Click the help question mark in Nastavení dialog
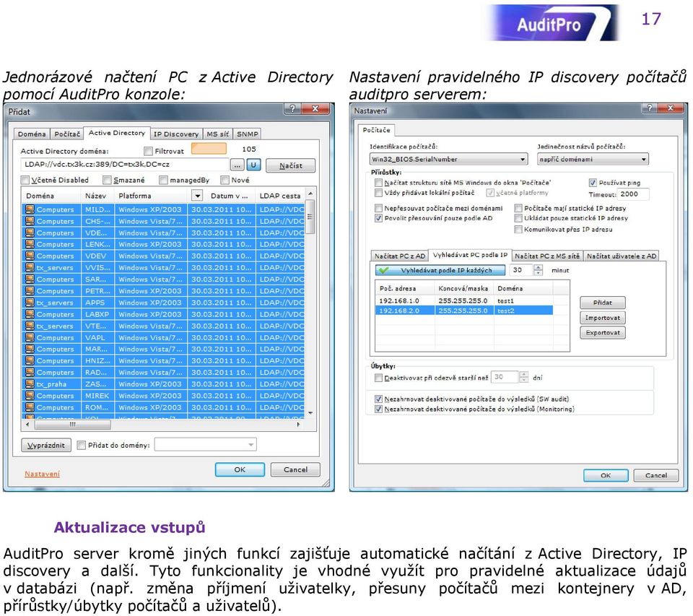Image resolution: width=693 pixels, height=616 pixels. [649, 108]
